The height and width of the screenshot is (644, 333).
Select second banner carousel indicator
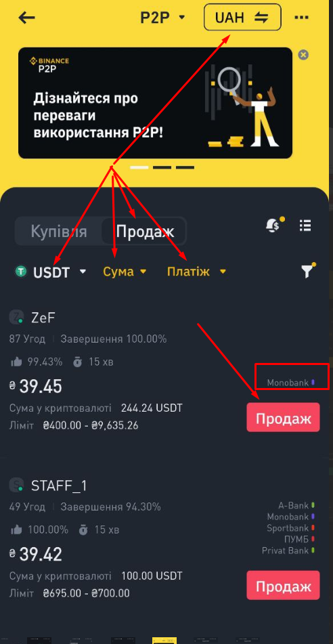coord(162,167)
